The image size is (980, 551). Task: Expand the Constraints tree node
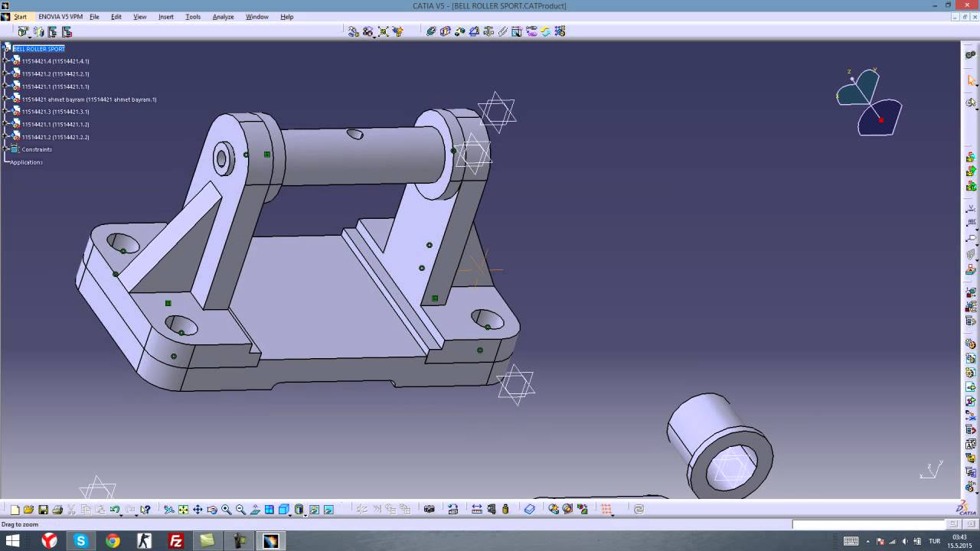[x=5, y=149]
